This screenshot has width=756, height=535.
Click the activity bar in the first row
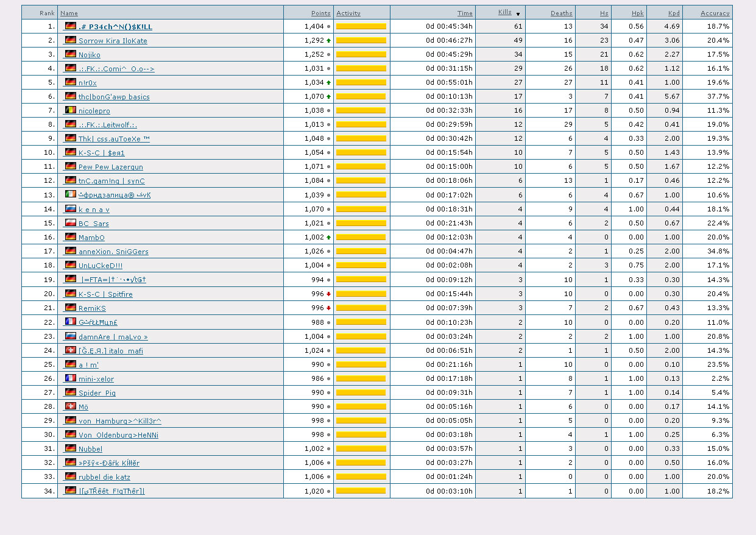361,27
